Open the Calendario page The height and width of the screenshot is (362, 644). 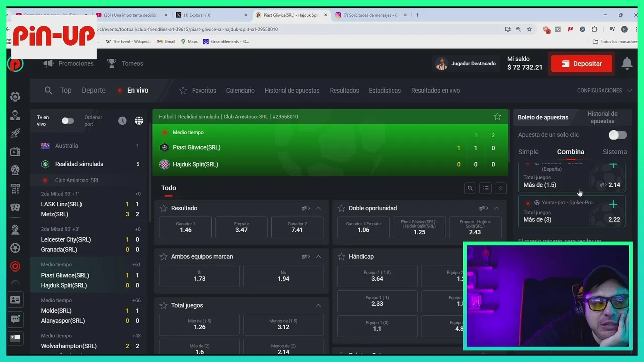coord(240,90)
